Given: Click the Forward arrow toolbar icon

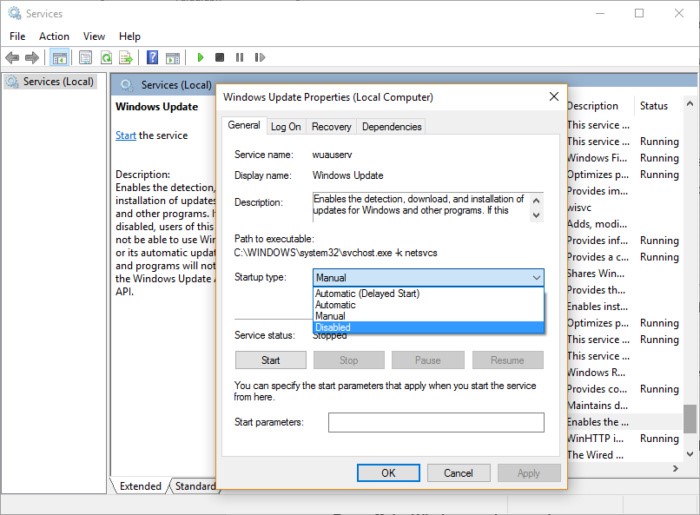Looking at the screenshot, I should point(32,58).
